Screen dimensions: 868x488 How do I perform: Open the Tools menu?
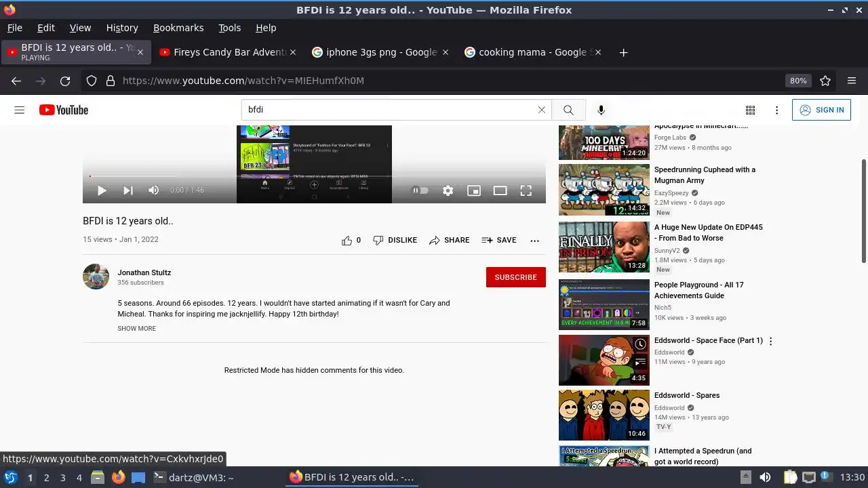tap(230, 28)
